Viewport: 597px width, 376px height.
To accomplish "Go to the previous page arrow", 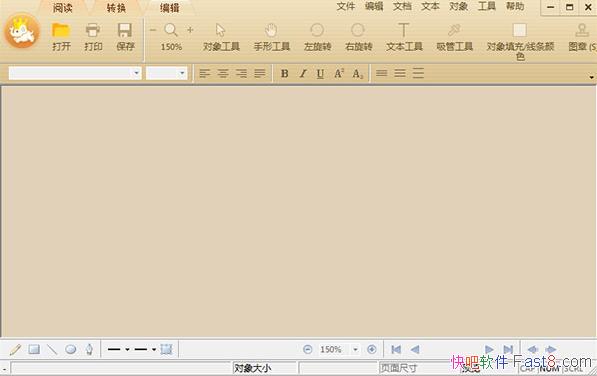I will [415, 349].
